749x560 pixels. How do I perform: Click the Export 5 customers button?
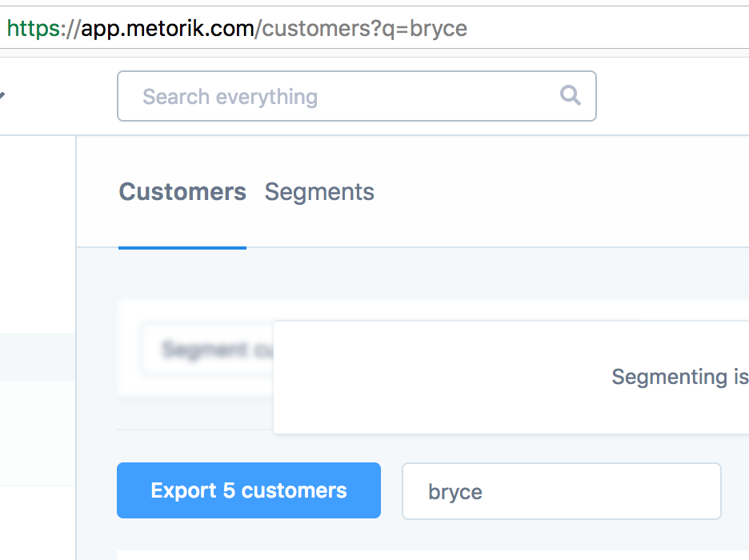coord(249,490)
